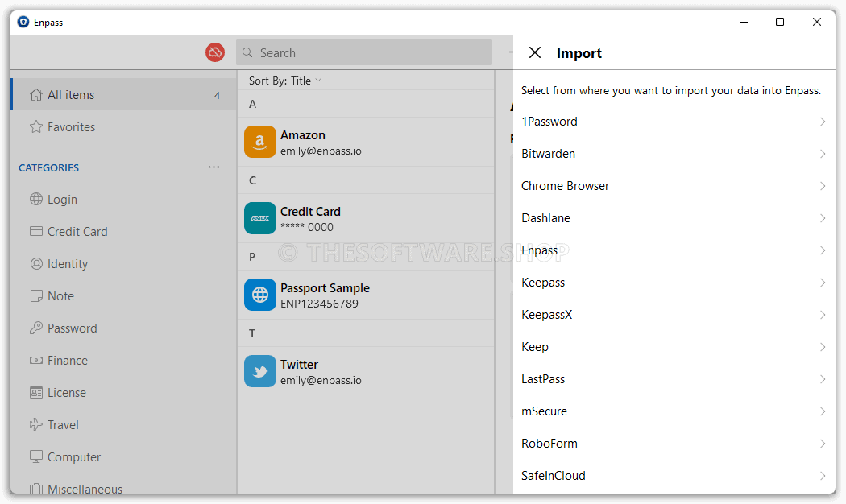Image resolution: width=846 pixels, height=504 pixels.
Task: Expand the 1Password import option chevron
Action: 823,122
